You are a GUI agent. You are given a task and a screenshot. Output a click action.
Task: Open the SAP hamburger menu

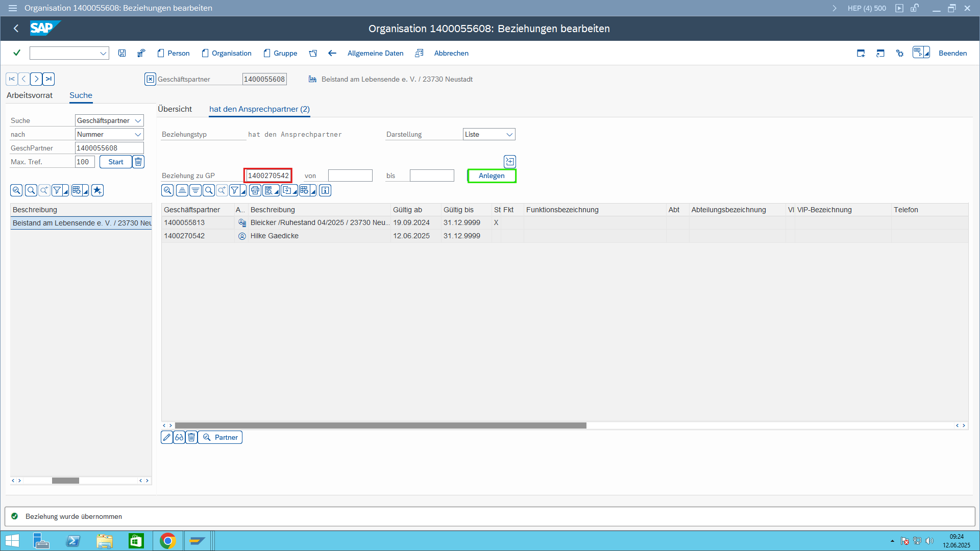point(13,8)
